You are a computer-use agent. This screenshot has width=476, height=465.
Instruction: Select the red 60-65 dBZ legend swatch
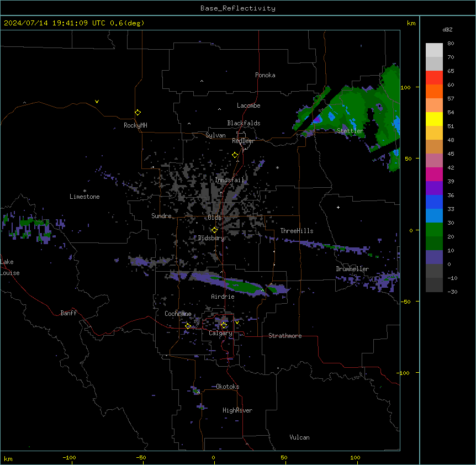434,77
